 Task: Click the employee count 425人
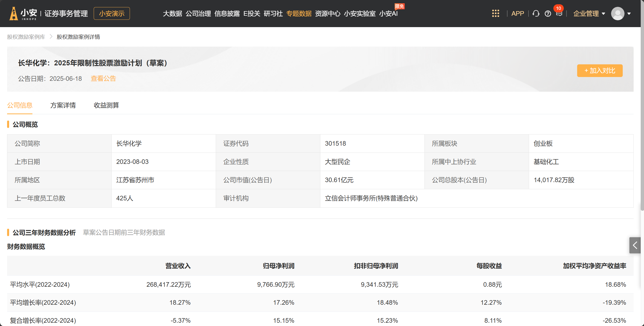(x=125, y=198)
